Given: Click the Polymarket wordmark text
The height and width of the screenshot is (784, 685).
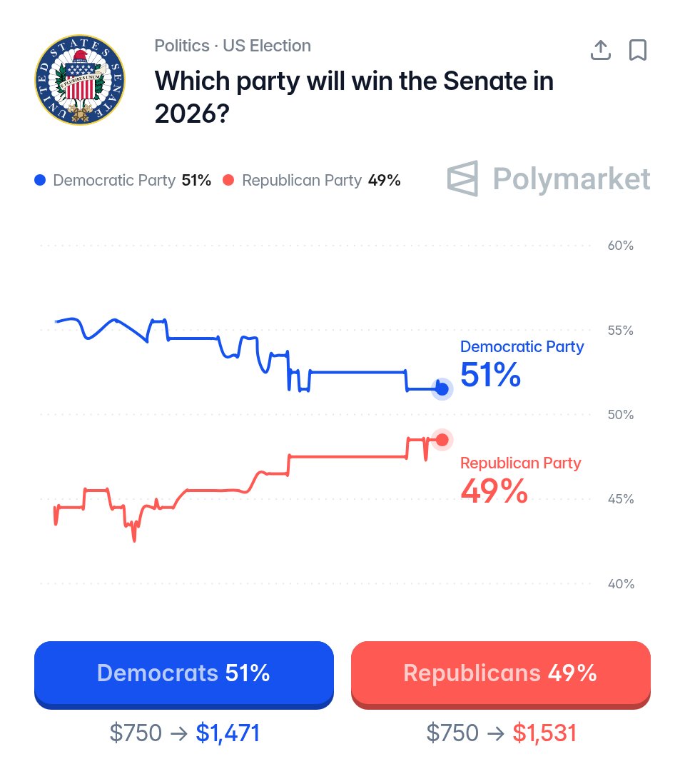Looking at the screenshot, I should [x=572, y=179].
